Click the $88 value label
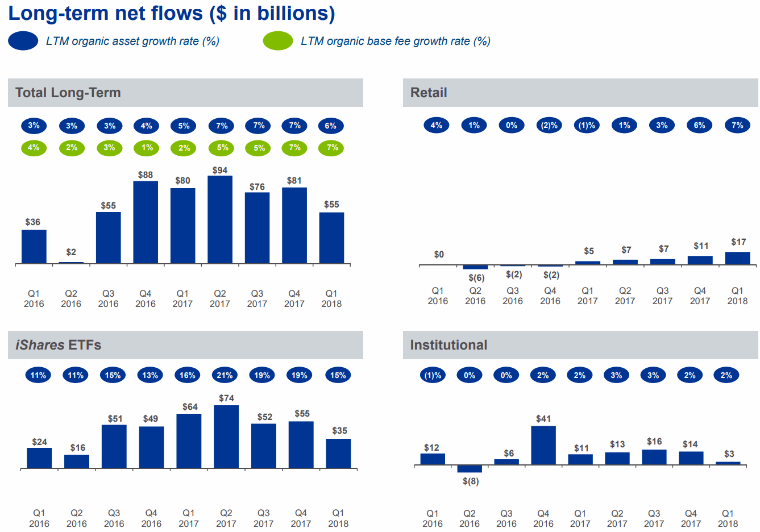The image size is (760, 532). pos(146,175)
